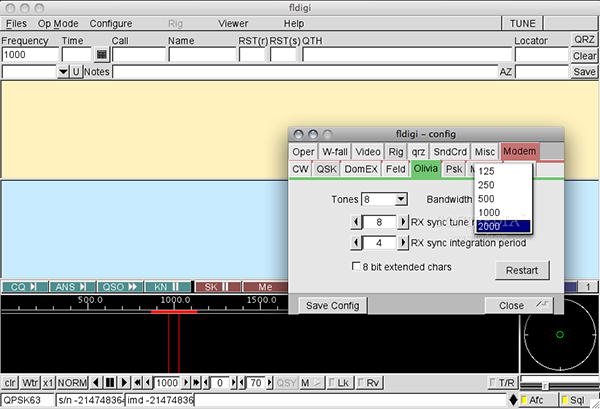Increase the 0 value with its right arrow
Screen dimensions: 600x409
(x=233, y=382)
